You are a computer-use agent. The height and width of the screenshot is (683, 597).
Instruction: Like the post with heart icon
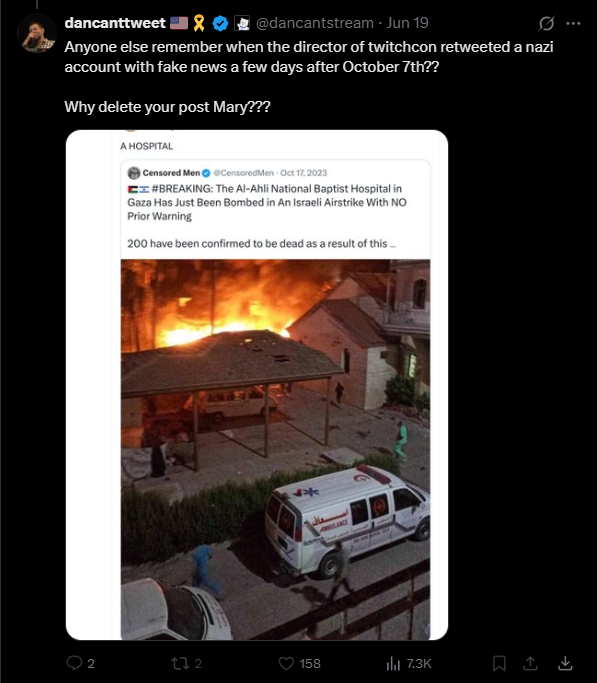(x=286, y=663)
